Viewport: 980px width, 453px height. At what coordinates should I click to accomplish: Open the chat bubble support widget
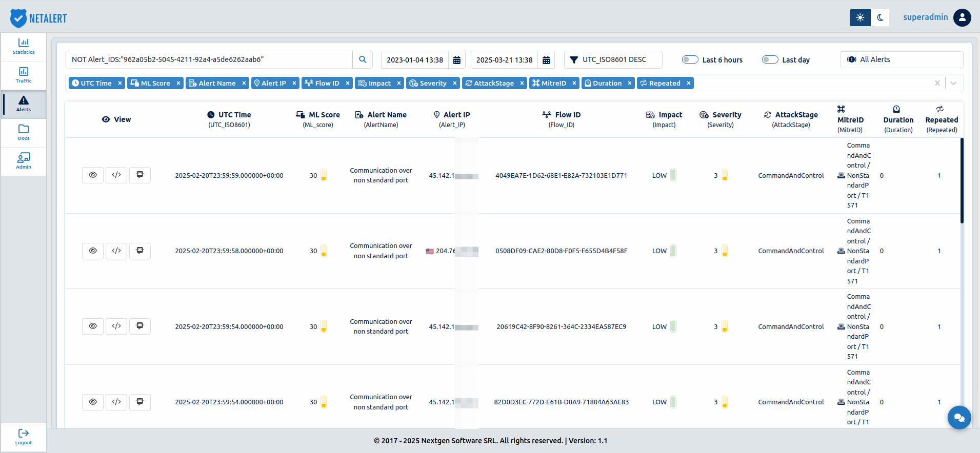coord(959,418)
